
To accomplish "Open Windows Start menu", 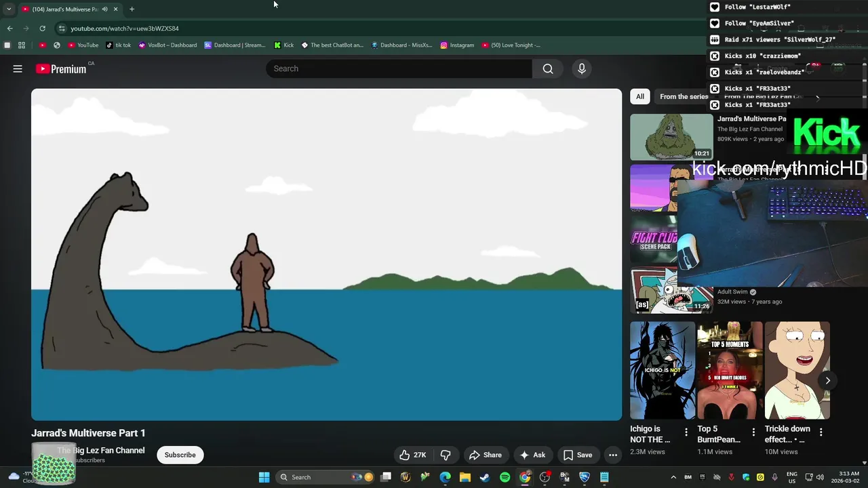I will (x=264, y=477).
